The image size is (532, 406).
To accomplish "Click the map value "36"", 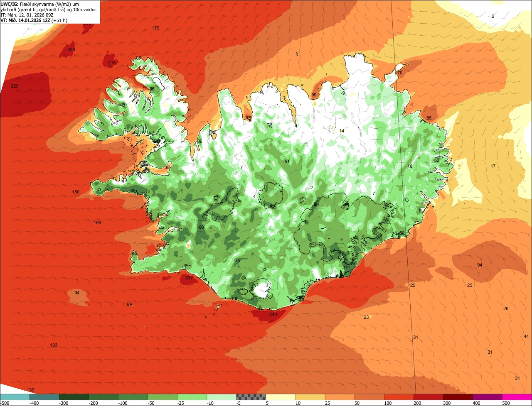I will pos(199,142).
